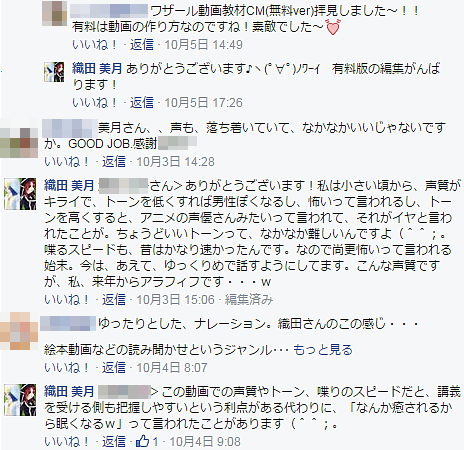Image resolution: width=464 pixels, height=450 pixels.
Task: Click 返信 on the 10月4日 8:07 comment
Action: [114, 368]
